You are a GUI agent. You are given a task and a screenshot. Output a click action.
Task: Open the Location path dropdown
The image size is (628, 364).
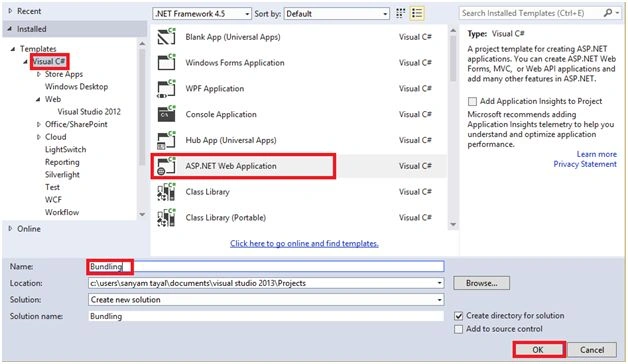[439, 283]
